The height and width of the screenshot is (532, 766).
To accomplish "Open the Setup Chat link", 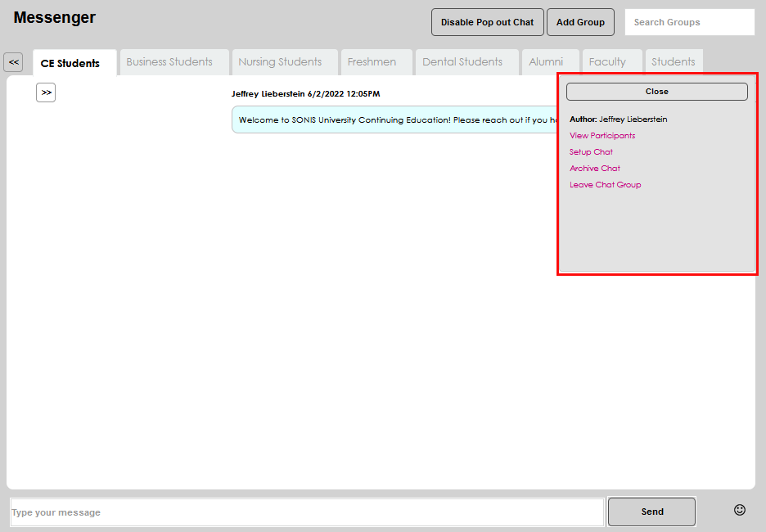I will coord(591,152).
